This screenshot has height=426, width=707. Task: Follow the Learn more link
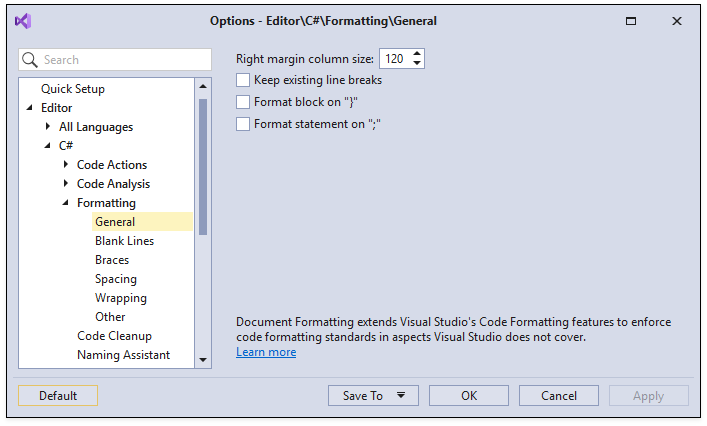pyautogui.click(x=266, y=352)
